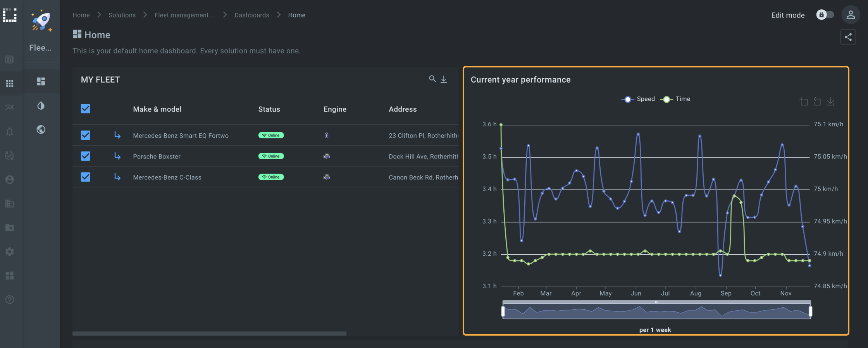This screenshot has width=868, height=348.
Task: Open the contacts list icon at sidebar top
Action: (10, 59)
